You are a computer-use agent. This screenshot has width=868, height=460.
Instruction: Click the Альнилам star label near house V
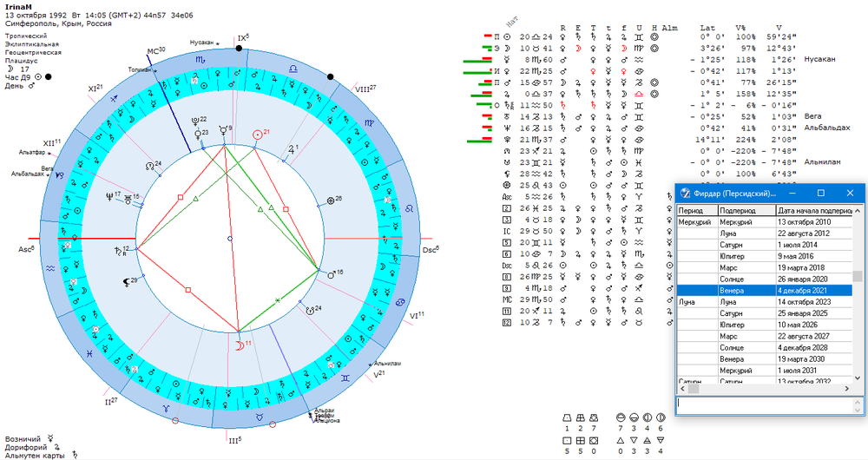click(x=387, y=364)
